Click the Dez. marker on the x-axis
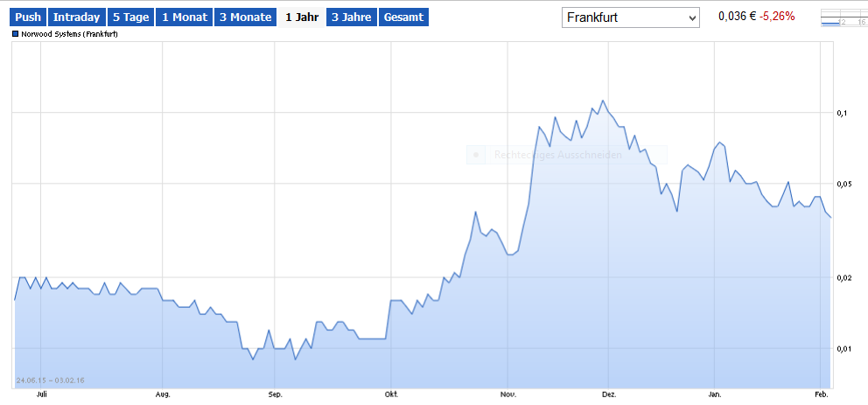868x405 pixels. [609, 395]
